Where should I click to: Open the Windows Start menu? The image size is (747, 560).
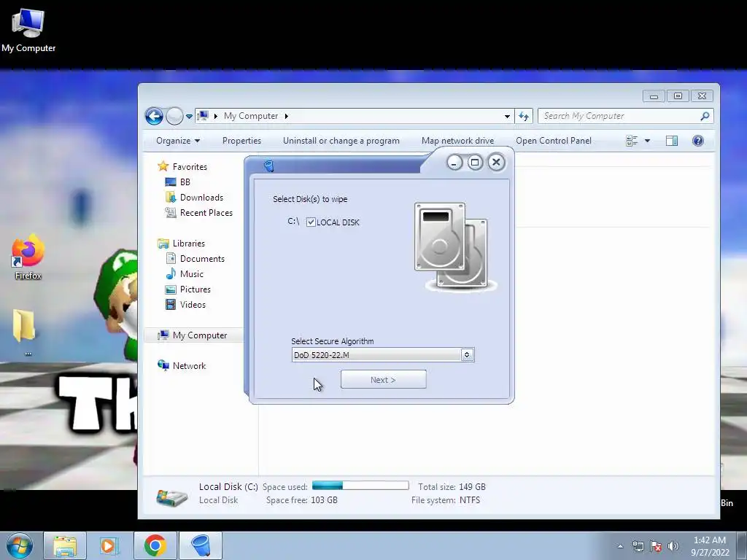point(20,545)
